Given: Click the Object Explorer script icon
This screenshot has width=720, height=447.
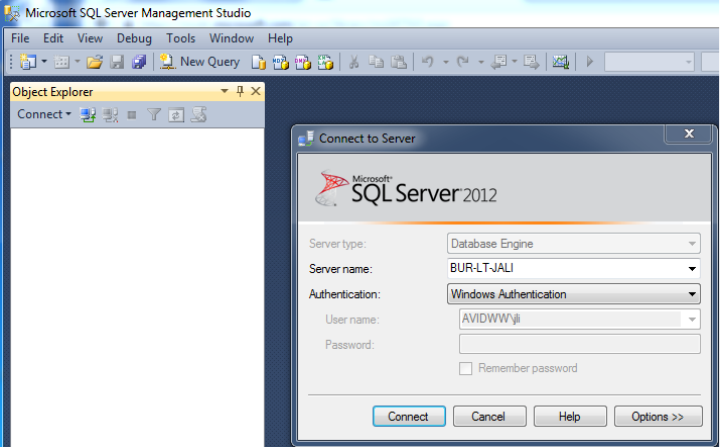Looking at the screenshot, I should pos(198,114).
